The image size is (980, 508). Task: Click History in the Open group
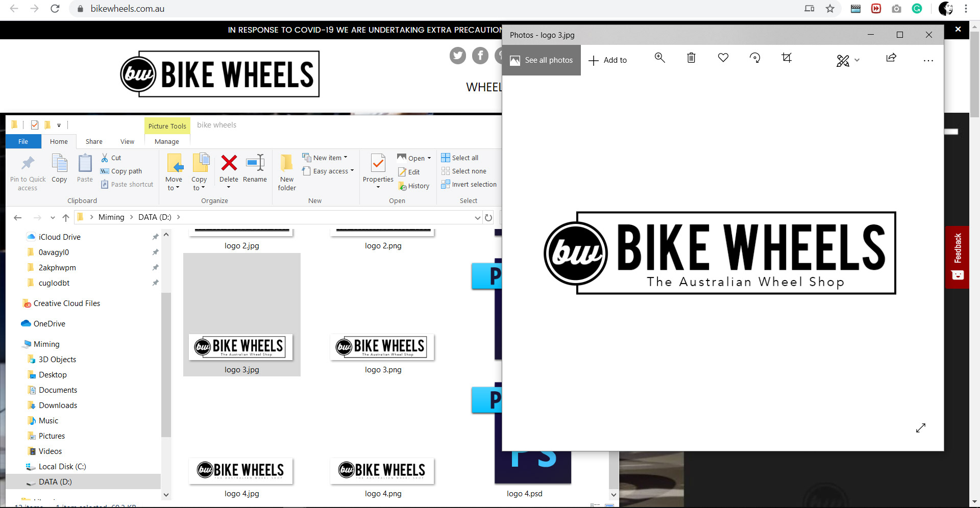click(x=414, y=186)
